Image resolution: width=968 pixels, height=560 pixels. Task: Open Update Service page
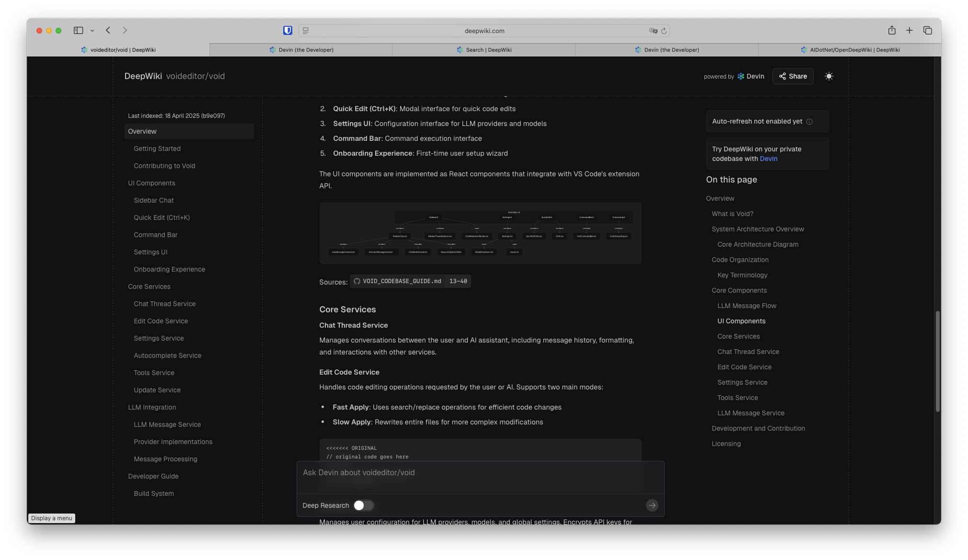(157, 390)
